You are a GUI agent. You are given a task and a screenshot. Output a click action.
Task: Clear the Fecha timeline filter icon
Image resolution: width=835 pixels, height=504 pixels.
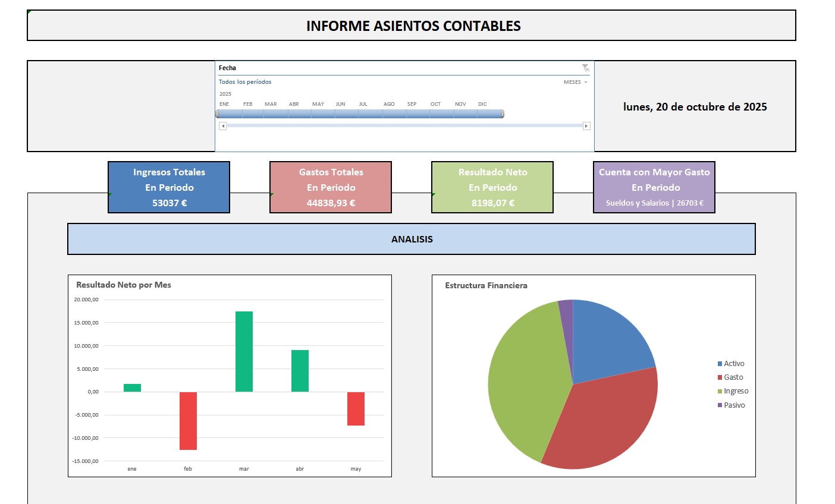coord(586,67)
